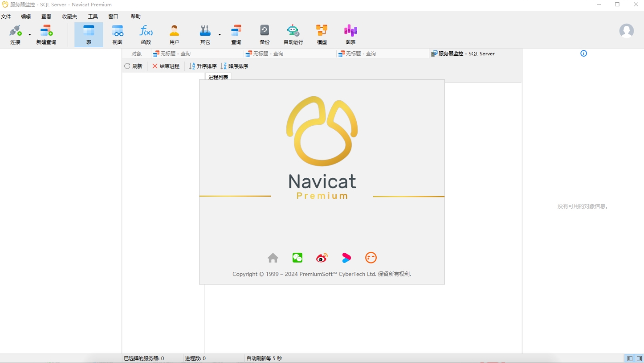Click the home icon on the splash

coord(273,258)
